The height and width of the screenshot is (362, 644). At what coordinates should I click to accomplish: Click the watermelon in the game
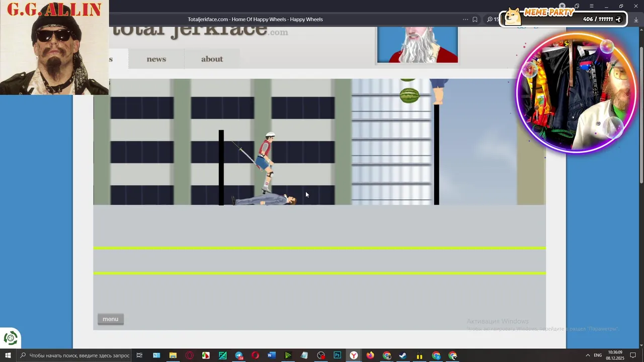point(409,96)
